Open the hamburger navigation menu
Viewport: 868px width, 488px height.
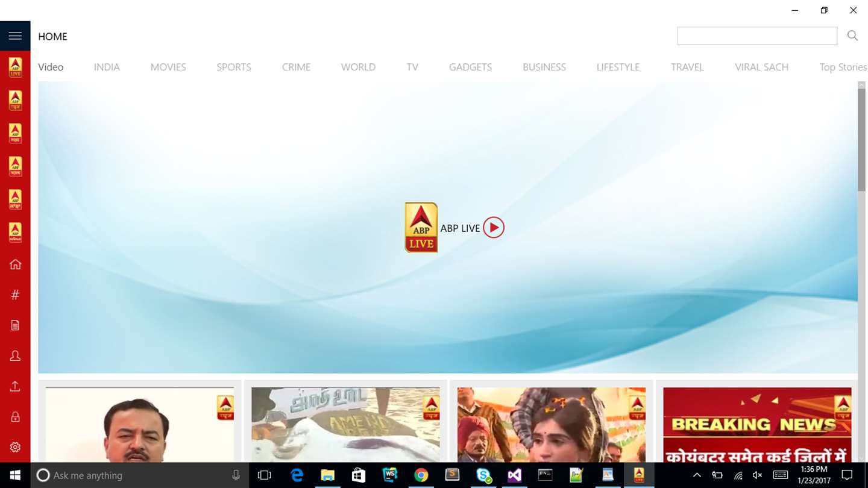pyautogui.click(x=15, y=36)
